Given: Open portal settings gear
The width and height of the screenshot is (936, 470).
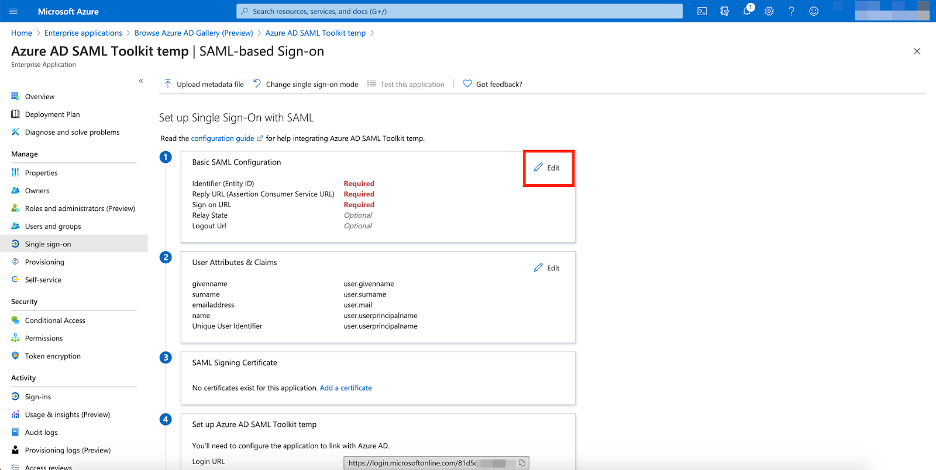Looking at the screenshot, I should (x=769, y=11).
